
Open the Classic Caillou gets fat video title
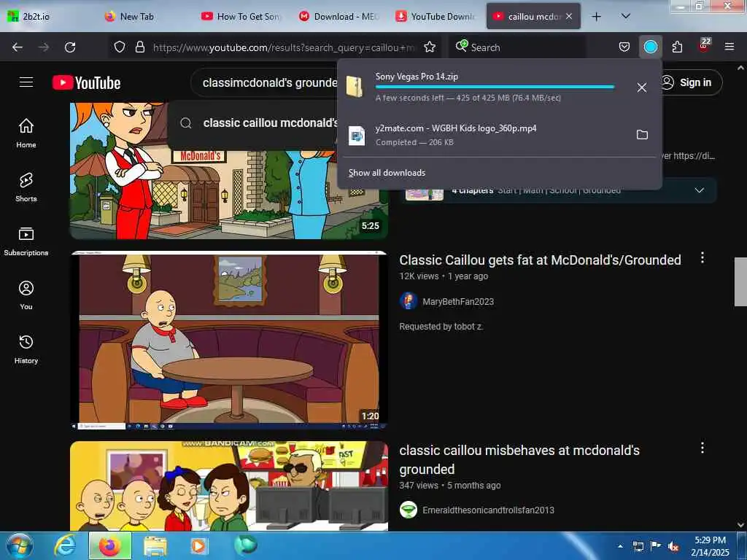click(540, 260)
